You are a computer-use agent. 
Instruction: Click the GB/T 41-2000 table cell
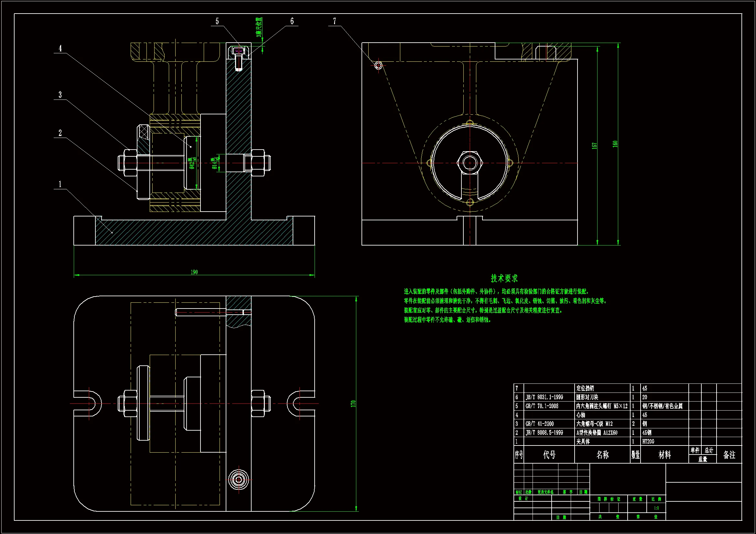click(x=540, y=424)
